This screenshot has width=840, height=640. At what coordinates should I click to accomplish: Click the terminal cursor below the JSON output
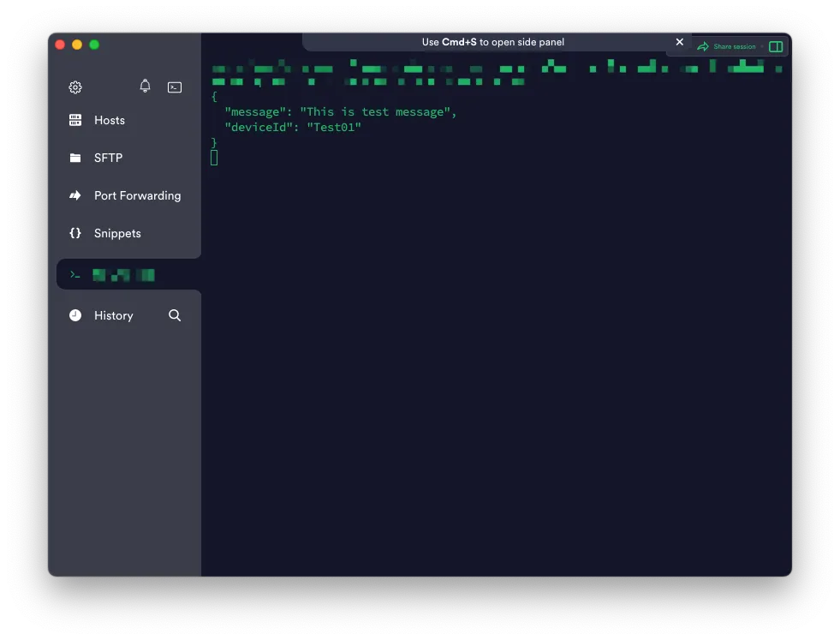click(214, 158)
